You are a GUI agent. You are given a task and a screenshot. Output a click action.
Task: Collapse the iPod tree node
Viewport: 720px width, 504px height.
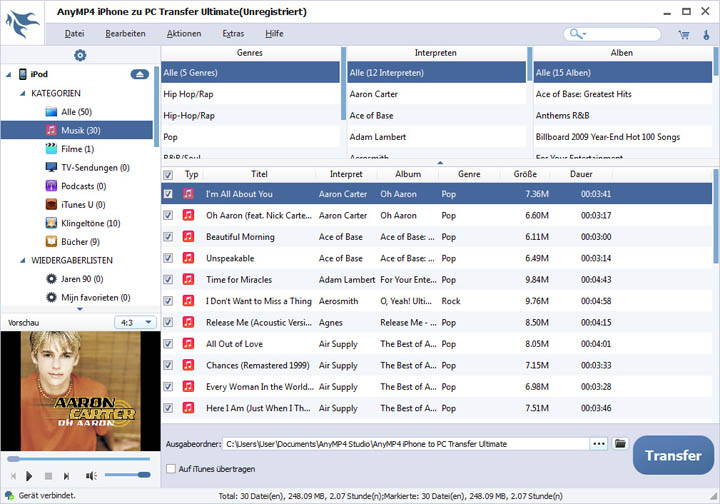(x=9, y=74)
